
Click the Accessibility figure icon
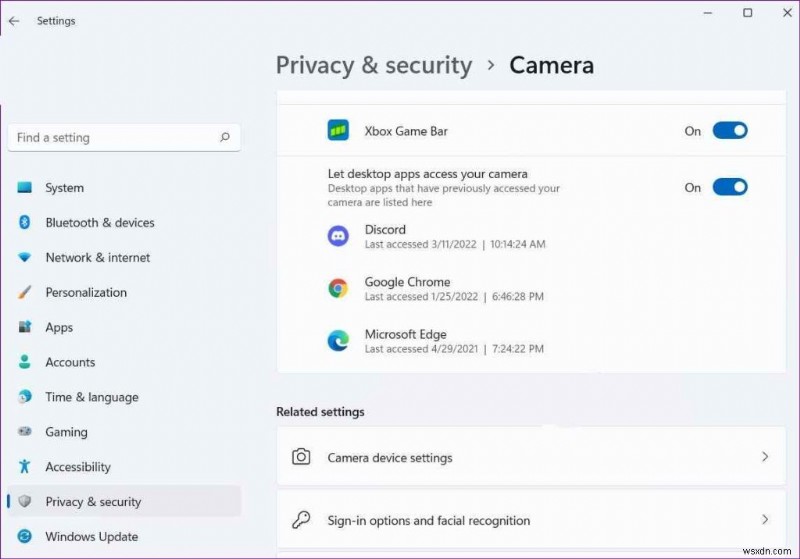point(24,466)
